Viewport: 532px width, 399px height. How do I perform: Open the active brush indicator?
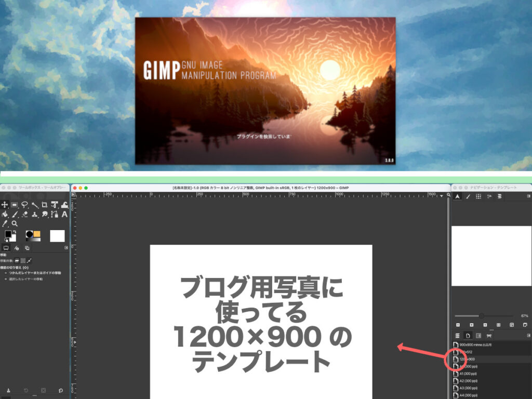click(30, 234)
